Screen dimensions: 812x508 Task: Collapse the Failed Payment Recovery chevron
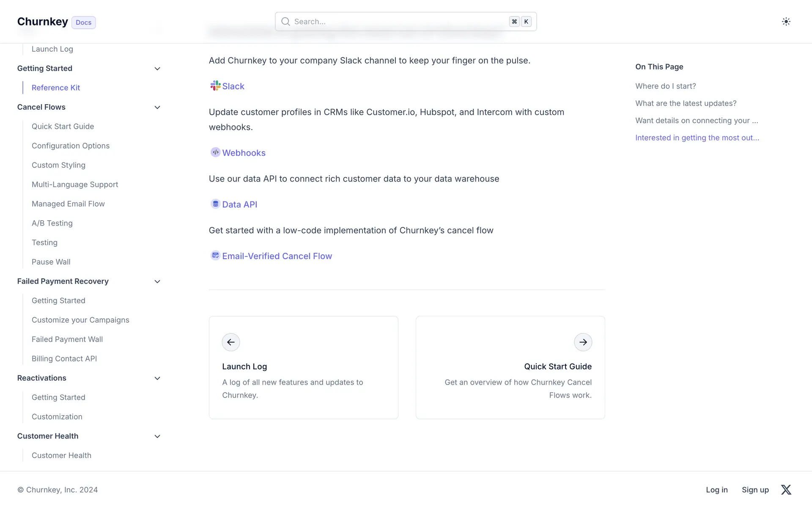tap(157, 282)
